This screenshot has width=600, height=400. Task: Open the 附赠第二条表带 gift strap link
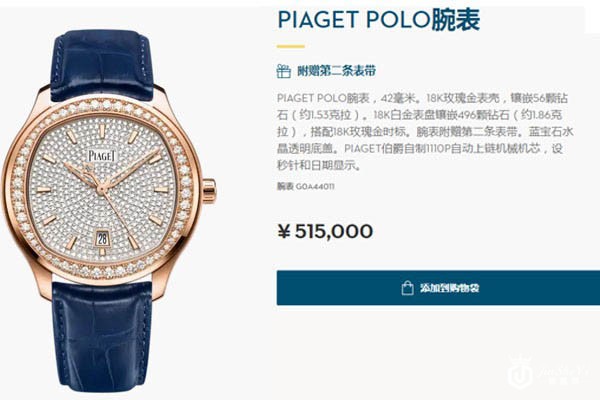(337, 71)
